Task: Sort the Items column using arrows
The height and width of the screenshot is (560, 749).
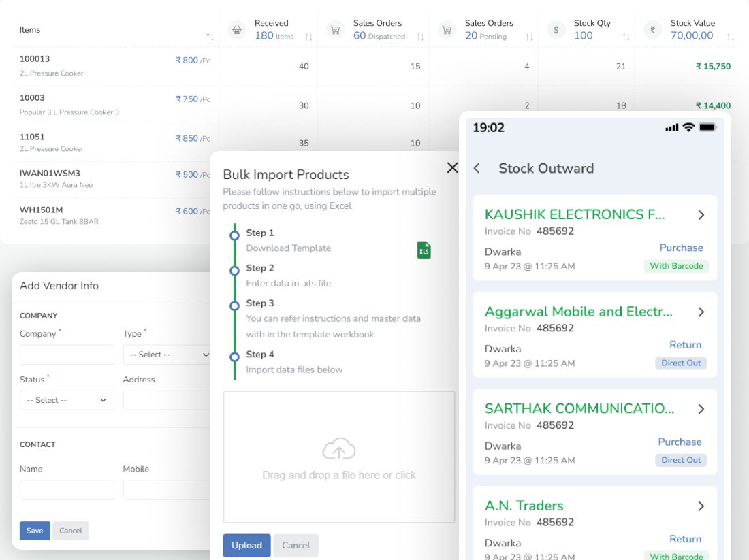Action: coord(210,37)
